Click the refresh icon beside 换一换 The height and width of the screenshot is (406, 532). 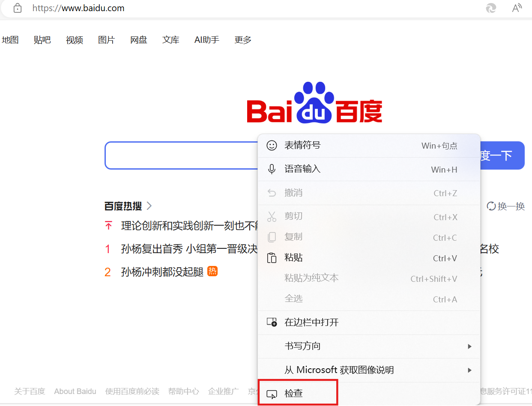pos(491,206)
